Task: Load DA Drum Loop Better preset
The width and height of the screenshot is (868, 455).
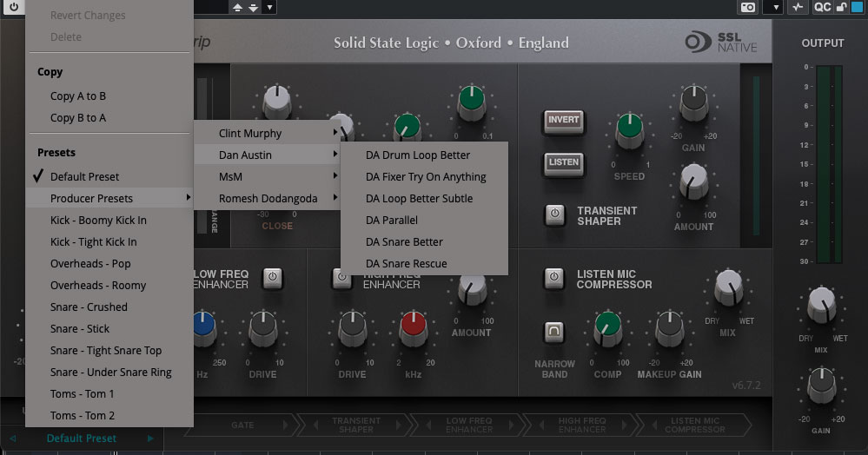Action: tap(424, 155)
